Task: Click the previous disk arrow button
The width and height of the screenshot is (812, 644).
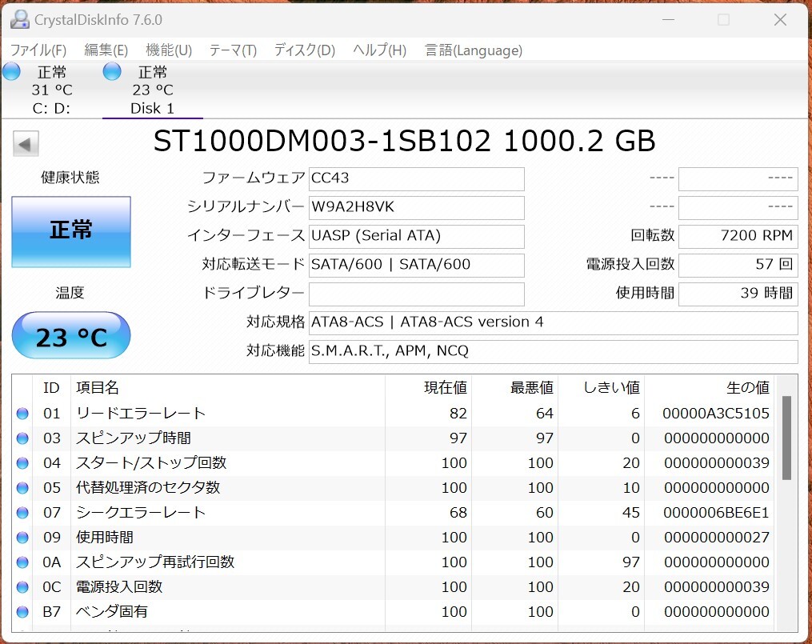Action: [26, 144]
